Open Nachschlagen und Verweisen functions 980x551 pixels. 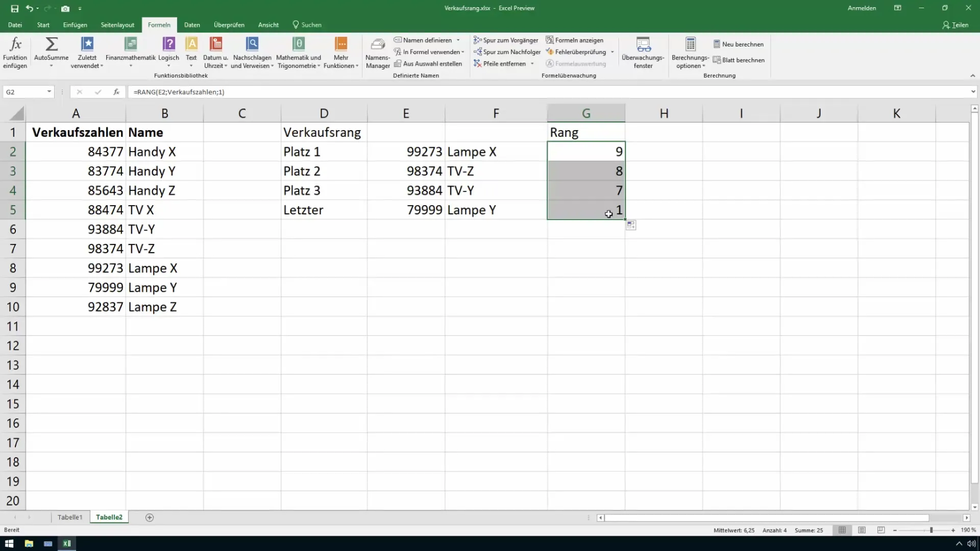(252, 53)
